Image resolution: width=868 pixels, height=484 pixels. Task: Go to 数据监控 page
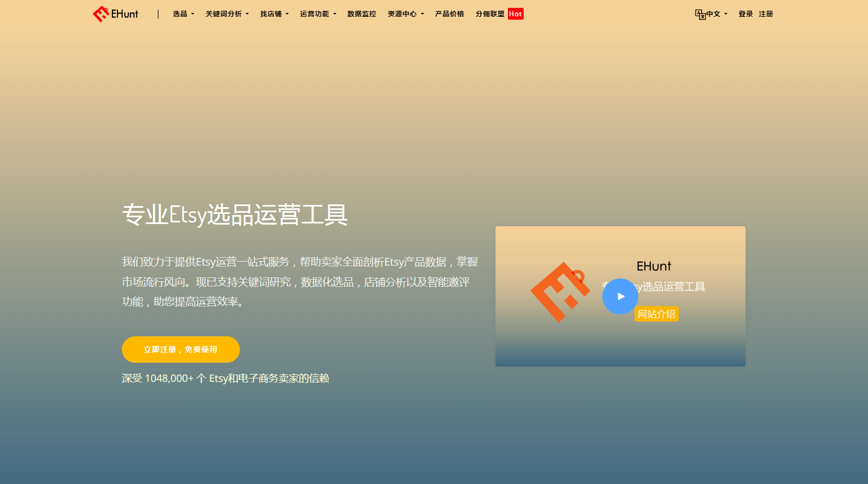pos(362,14)
